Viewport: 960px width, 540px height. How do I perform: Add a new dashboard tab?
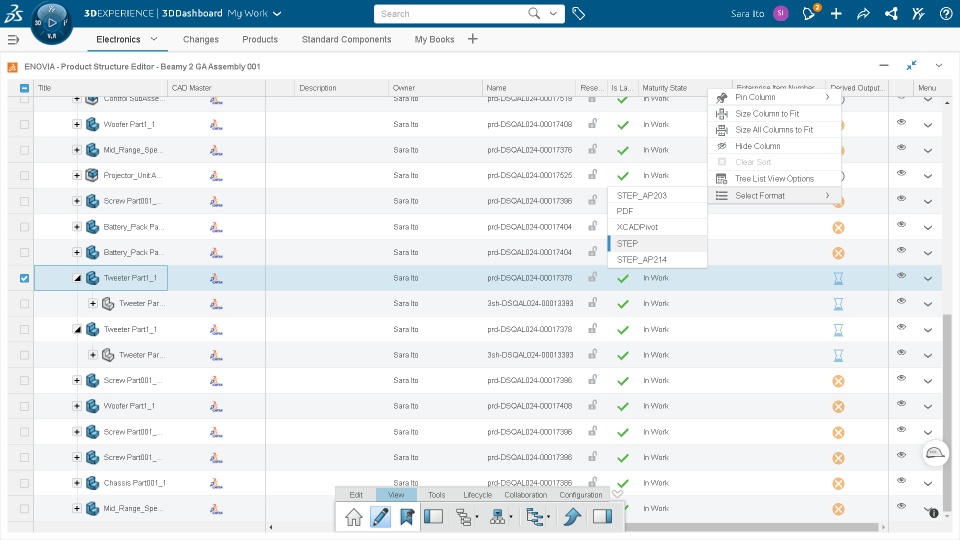tap(473, 39)
